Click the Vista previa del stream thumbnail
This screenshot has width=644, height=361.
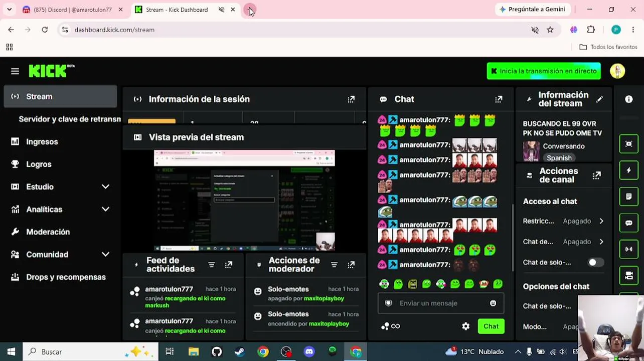pyautogui.click(x=244, y=200)
